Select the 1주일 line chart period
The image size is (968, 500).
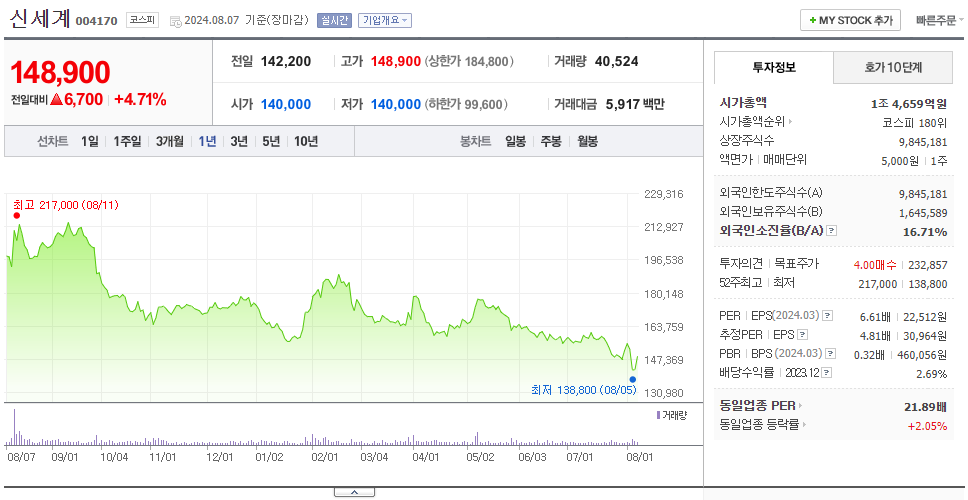[x=127, y=141]
